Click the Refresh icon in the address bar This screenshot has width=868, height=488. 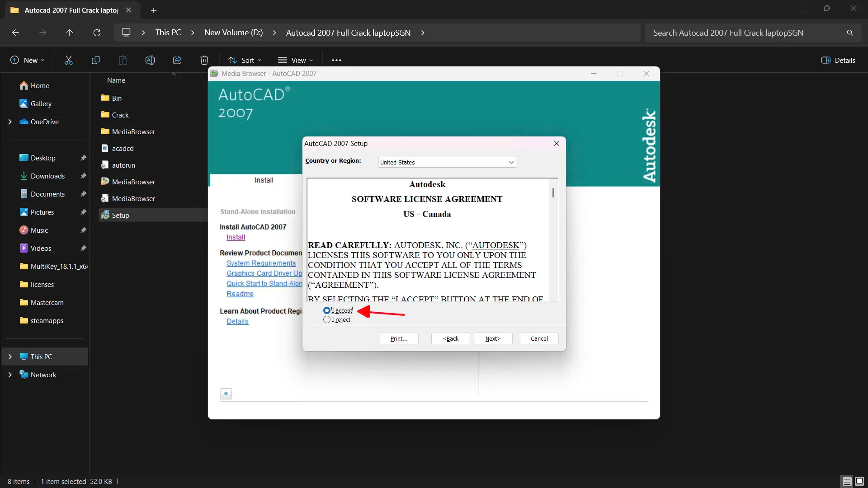(x=97, y=32)
